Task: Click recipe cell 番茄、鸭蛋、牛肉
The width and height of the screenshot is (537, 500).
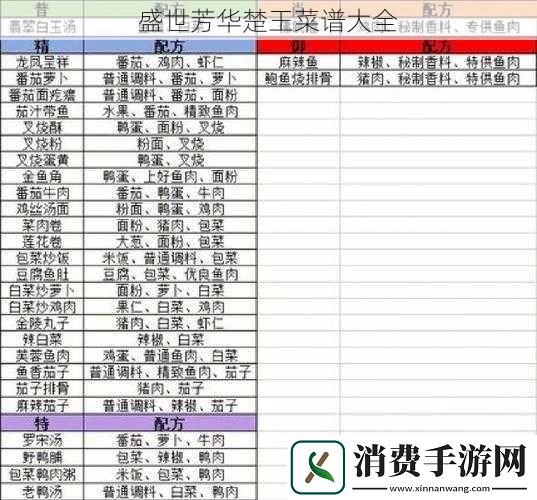Action: (x=170, y=193)
